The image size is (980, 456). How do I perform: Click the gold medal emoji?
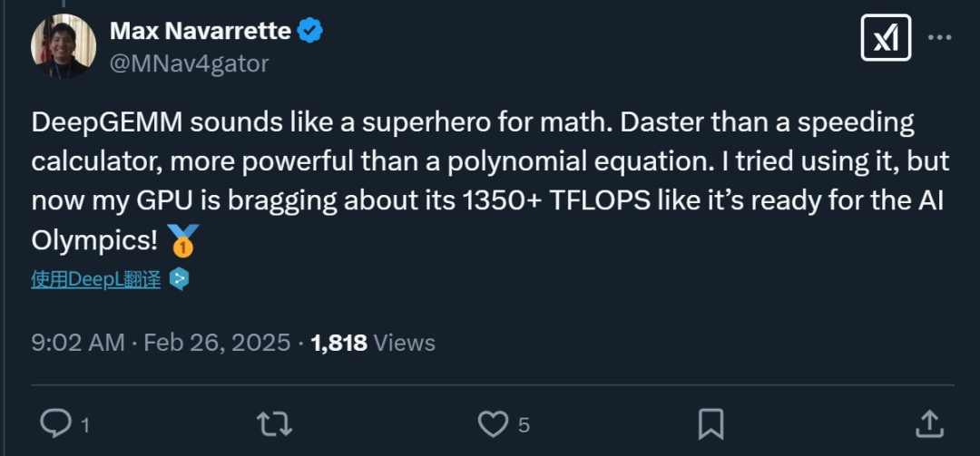tap(183, 241)
